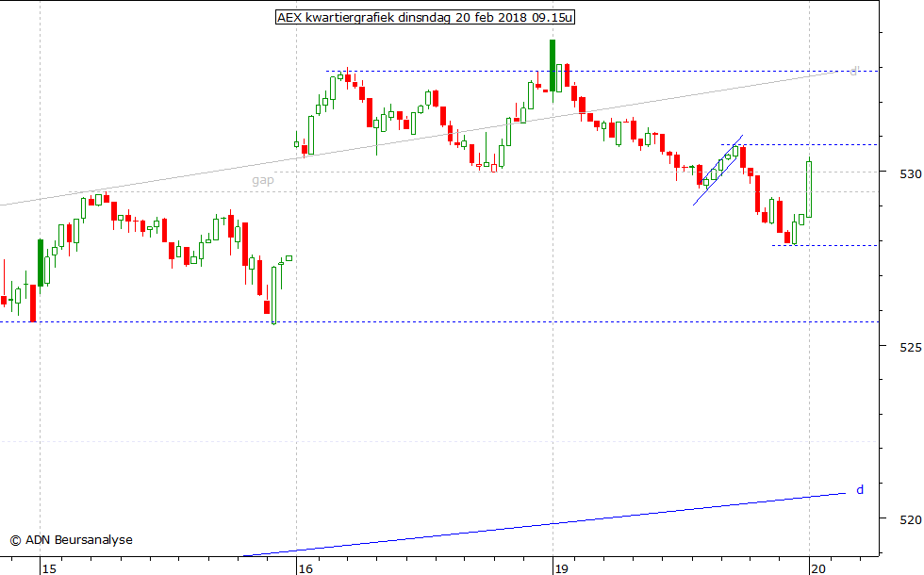The height and width of the screenshot is (575, 924).
Task: Click the grey 'd'' trendline label
Action: point(854,72)
